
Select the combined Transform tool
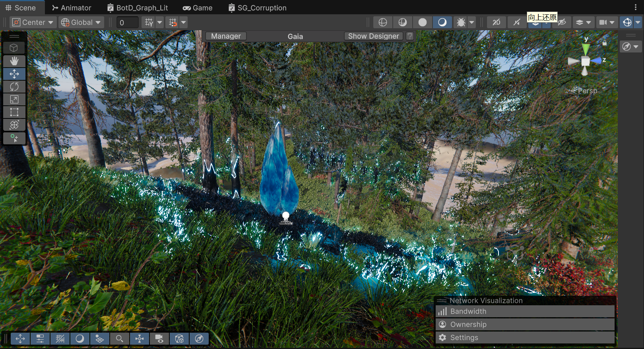14,125
